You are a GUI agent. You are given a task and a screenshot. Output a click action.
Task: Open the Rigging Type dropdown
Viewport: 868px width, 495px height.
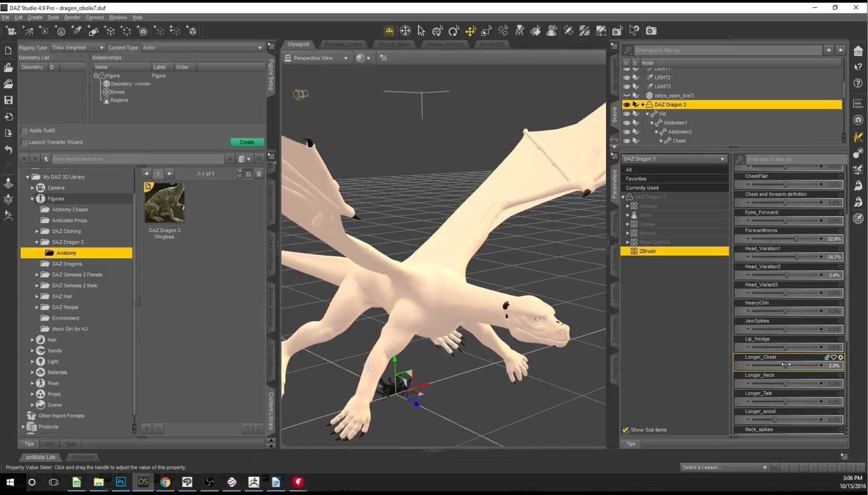(77, 47)
